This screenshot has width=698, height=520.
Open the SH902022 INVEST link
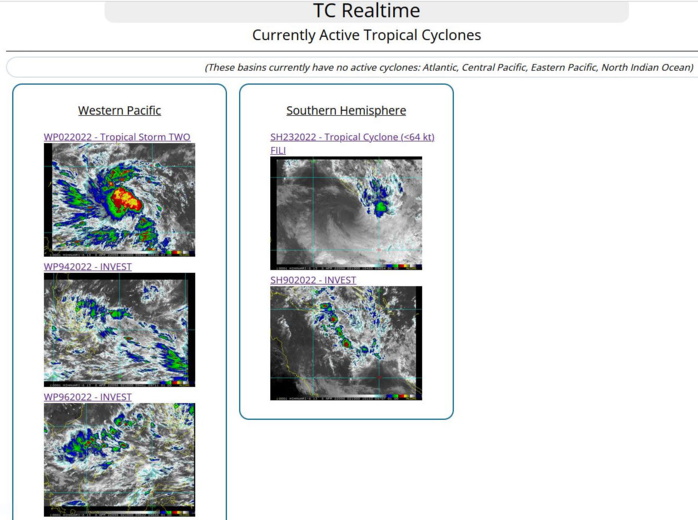point(313,280)
